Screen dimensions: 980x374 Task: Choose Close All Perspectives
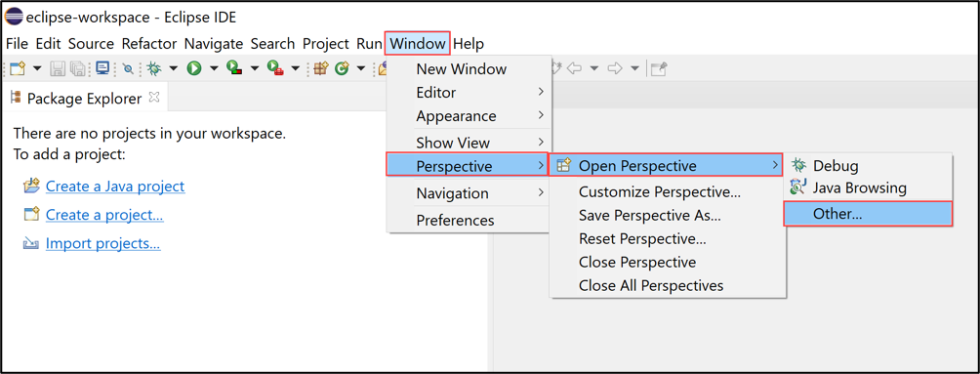[x=667, y=285]
